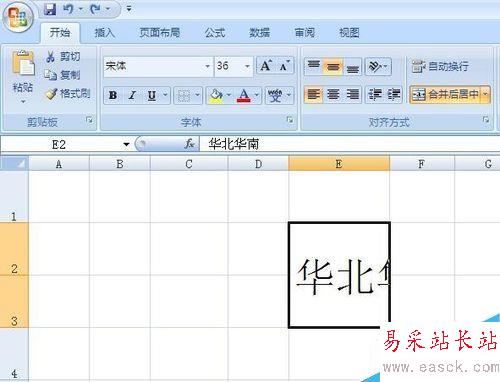This screenshot has height=382, width=500.
Task: Expand the 粘贴 paste options arrow
Action: [23, 101]
